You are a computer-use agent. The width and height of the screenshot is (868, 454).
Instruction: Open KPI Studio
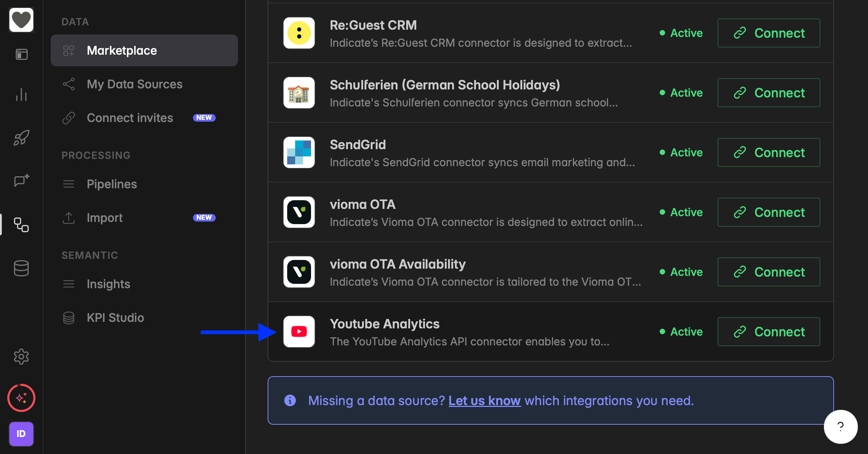[144, 318]
